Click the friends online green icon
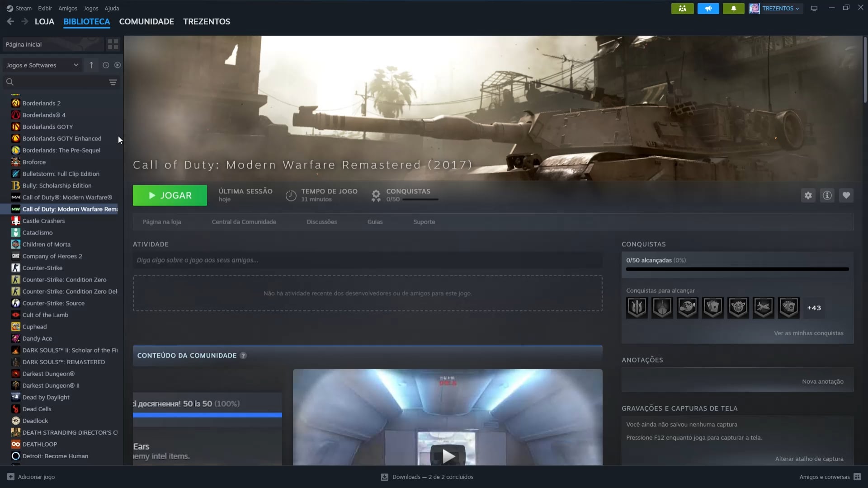The width and height of the screenshot is (868, 488). (682, 9)
